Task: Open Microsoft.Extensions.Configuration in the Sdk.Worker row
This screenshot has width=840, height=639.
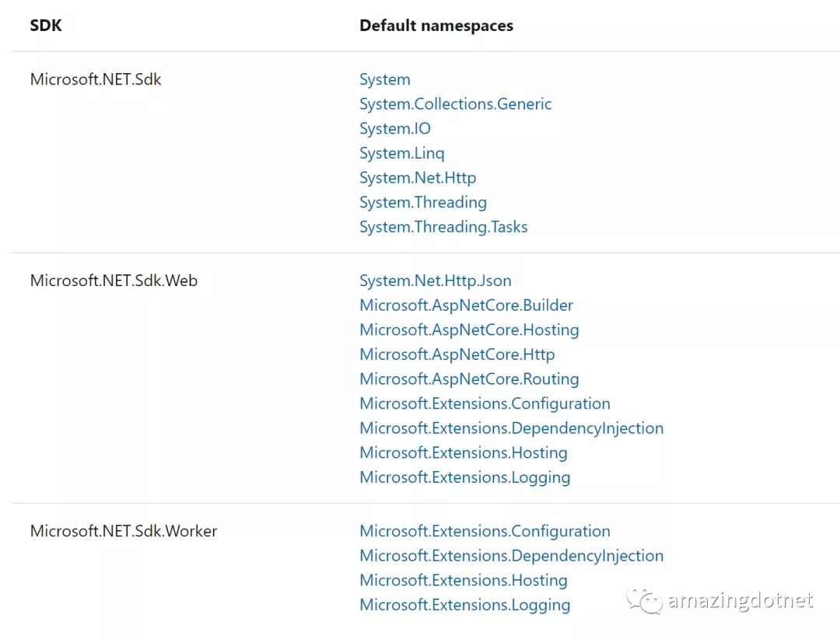Action: [485, 532]
